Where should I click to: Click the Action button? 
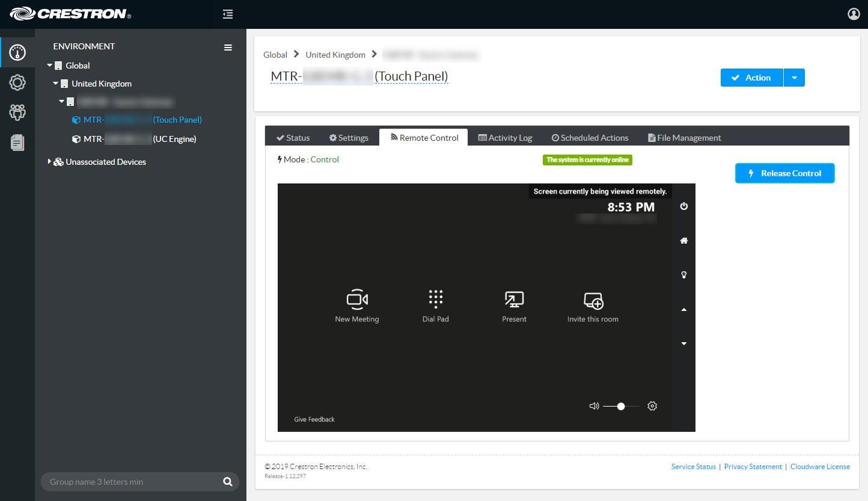click(x=752, y=78)
